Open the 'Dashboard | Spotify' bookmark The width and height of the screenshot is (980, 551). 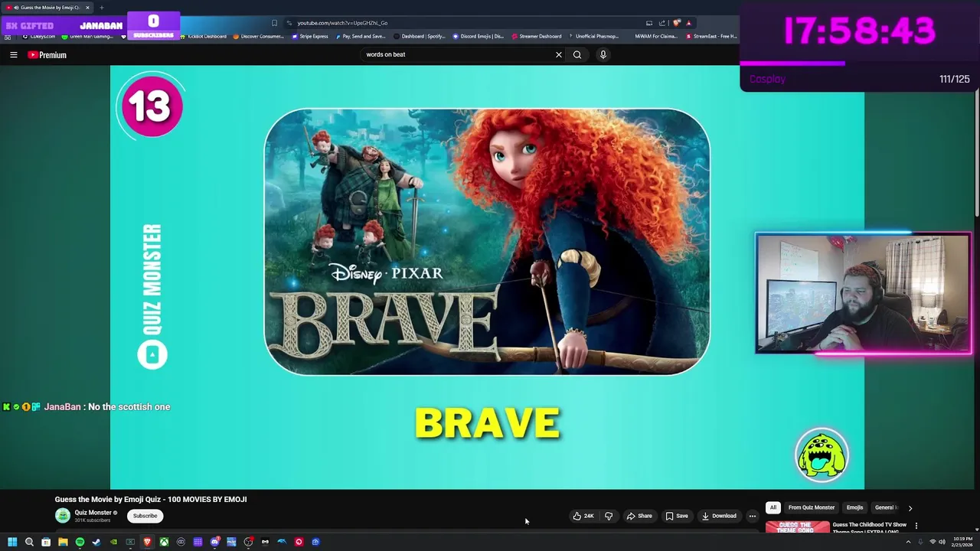pyautogui.click(x=419, y=36)
